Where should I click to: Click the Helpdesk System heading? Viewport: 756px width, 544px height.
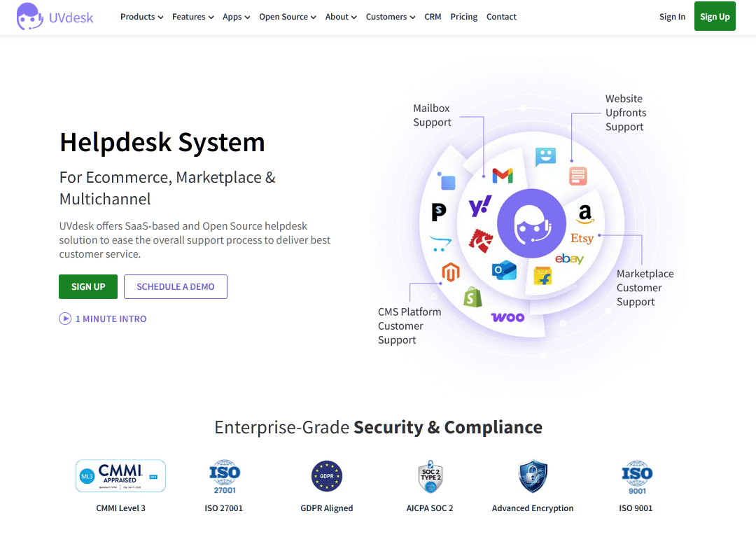coord(162,142)
